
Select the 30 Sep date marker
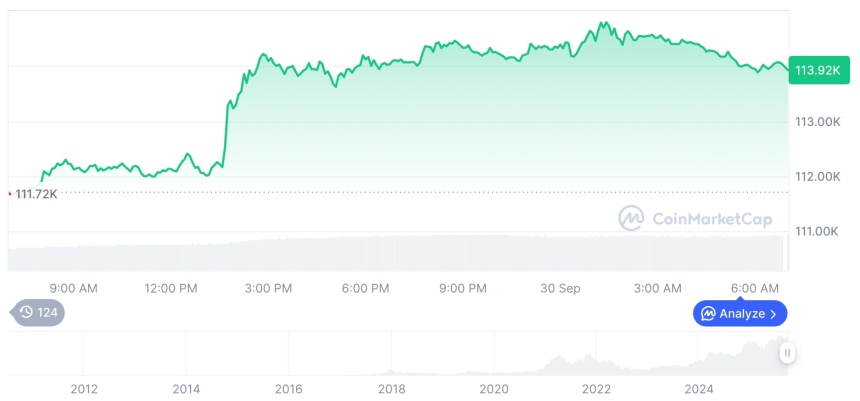[x=560, y=289]
